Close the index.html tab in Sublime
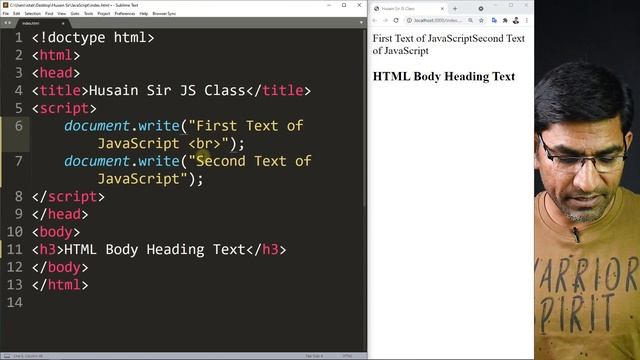Viewport: 640px width, 360px height. pyautogui.click(x=63, y=23)
